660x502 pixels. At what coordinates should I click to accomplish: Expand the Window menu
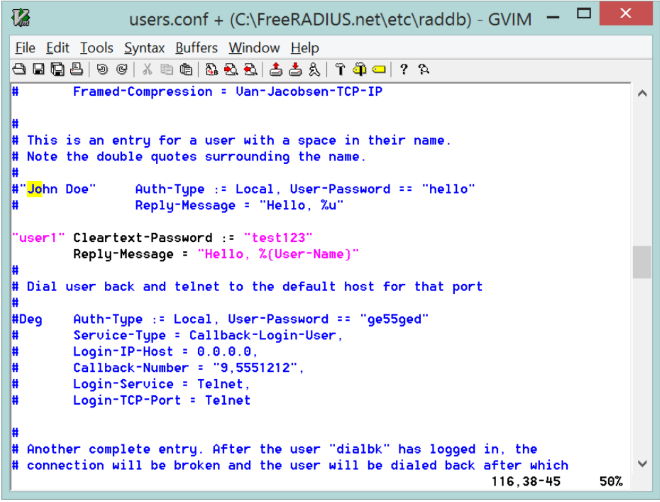[254, 47]
